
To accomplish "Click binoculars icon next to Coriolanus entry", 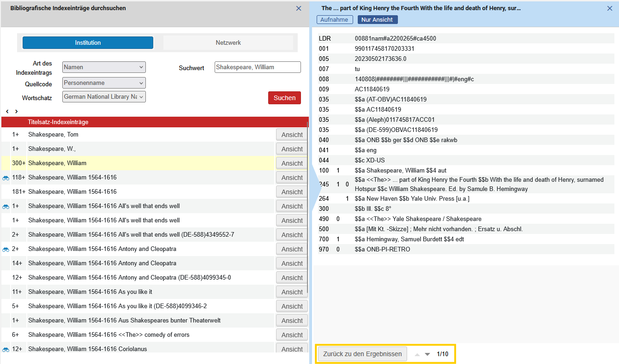I will point(6,349).
